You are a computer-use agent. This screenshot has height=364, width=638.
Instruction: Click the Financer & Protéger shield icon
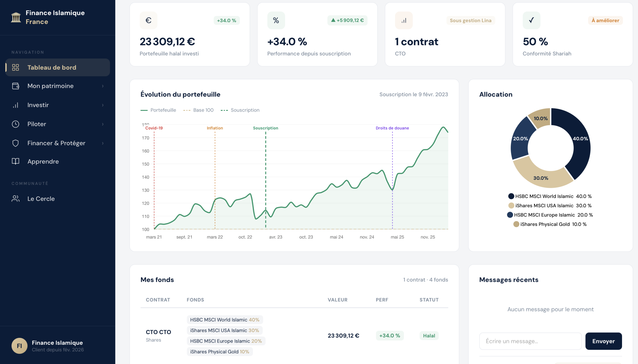(x=15, y=143)
